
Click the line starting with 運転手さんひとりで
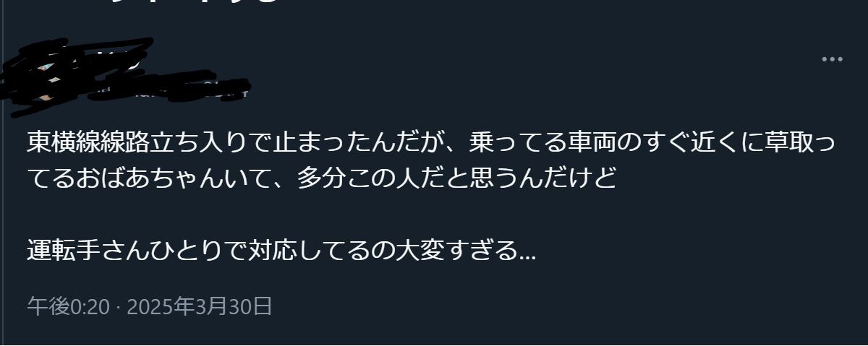click(x=282, y=251)
